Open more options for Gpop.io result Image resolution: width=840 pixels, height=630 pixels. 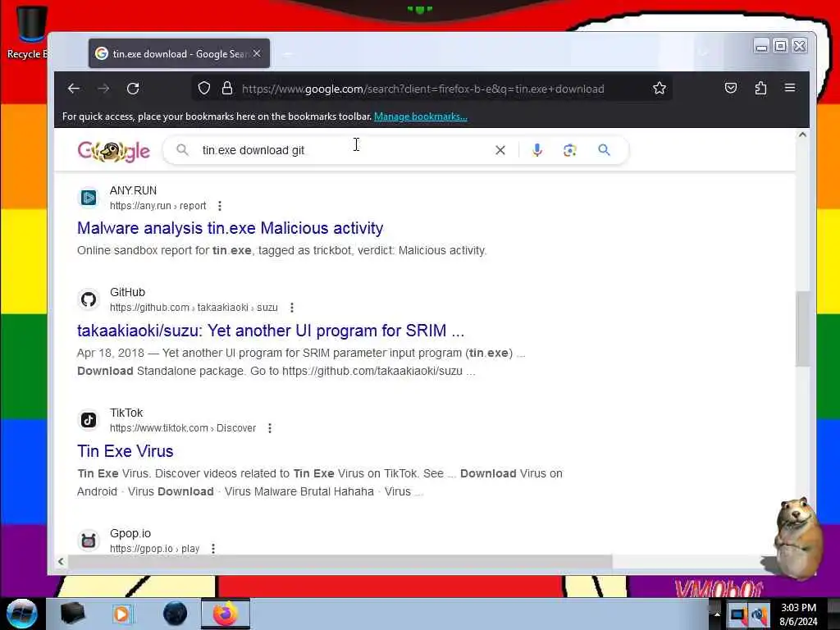coord(213,549)
